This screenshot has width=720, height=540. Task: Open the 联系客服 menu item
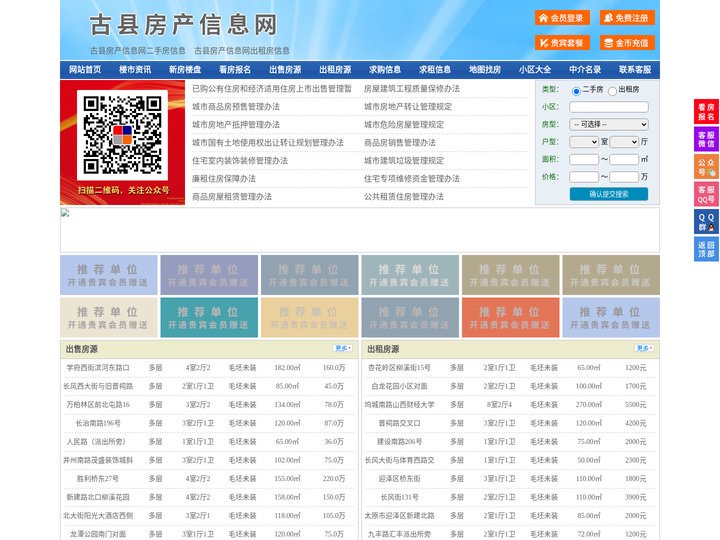(x=635, y=70)
